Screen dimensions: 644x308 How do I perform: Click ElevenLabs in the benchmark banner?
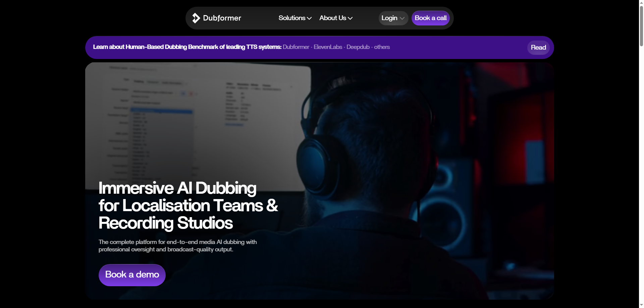328,47
